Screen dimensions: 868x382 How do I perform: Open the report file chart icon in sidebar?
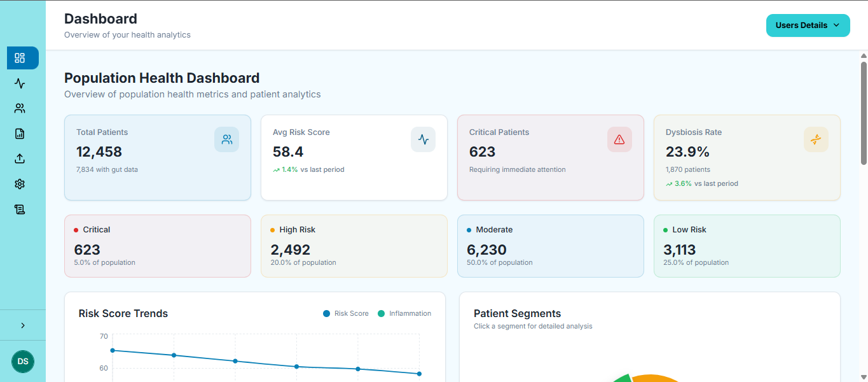click(x=20, y=134)
